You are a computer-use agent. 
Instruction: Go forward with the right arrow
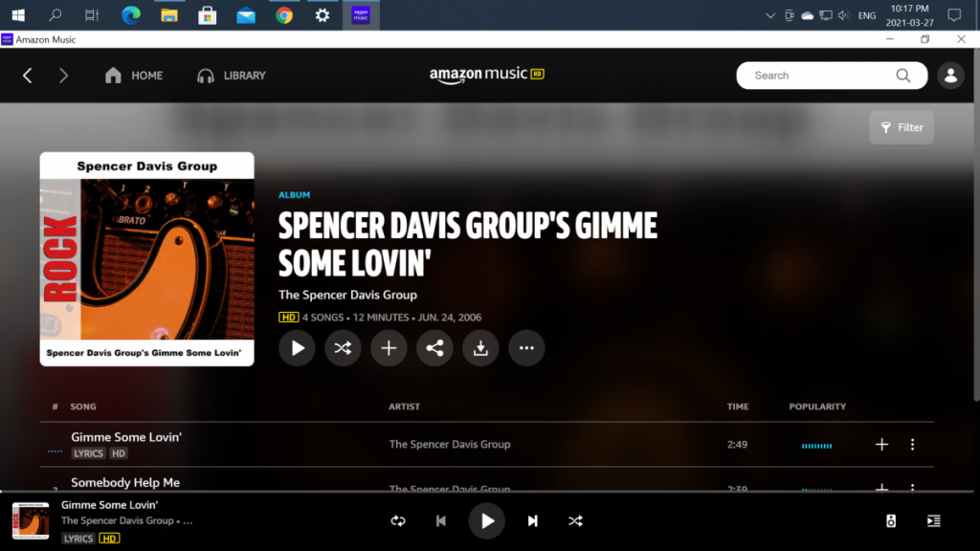[x=63, y=76]
